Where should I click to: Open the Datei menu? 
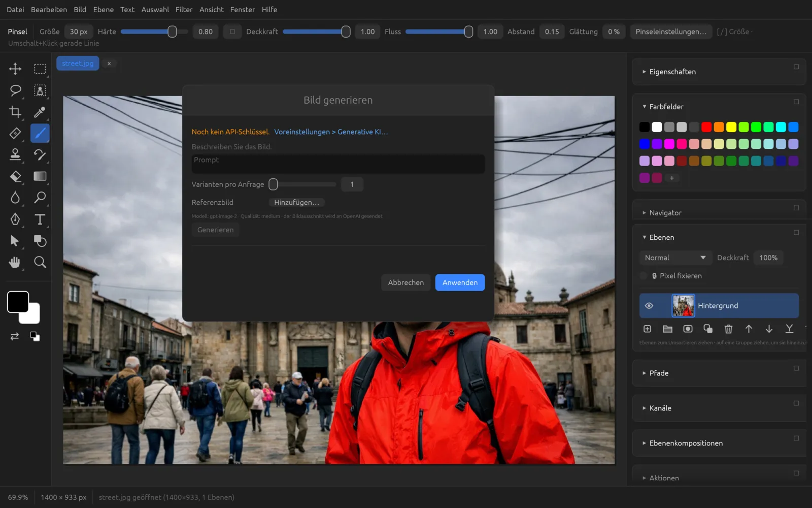point(15,10)
